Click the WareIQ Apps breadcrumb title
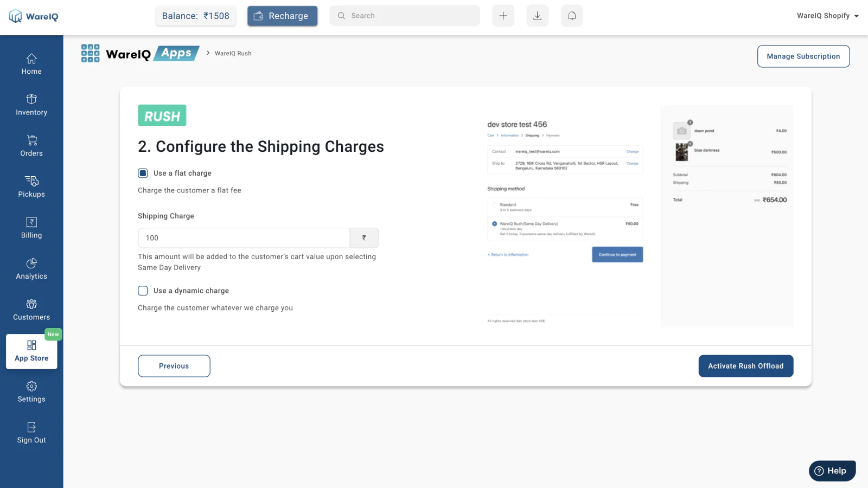This screenshot has height=488, width=868. [152, 53]
